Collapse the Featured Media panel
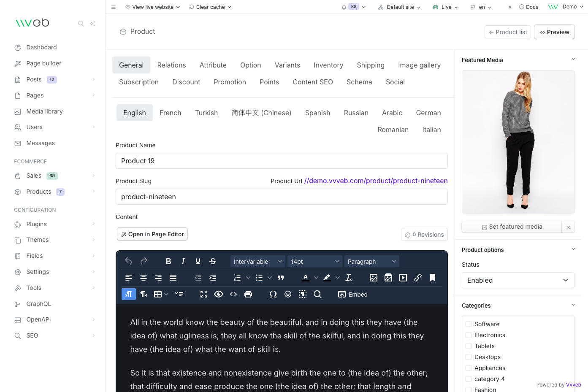Screen dimensions: 588x392 pos(573,59)
